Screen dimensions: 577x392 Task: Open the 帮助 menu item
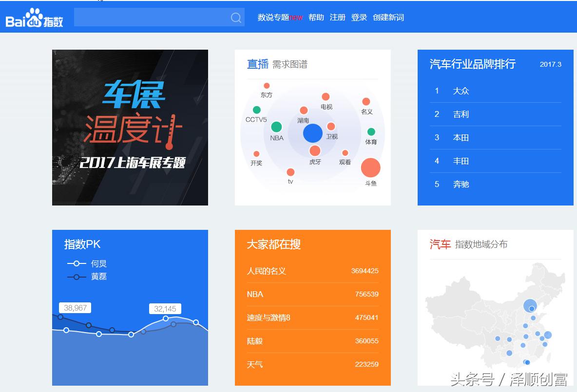pos(316,18)
